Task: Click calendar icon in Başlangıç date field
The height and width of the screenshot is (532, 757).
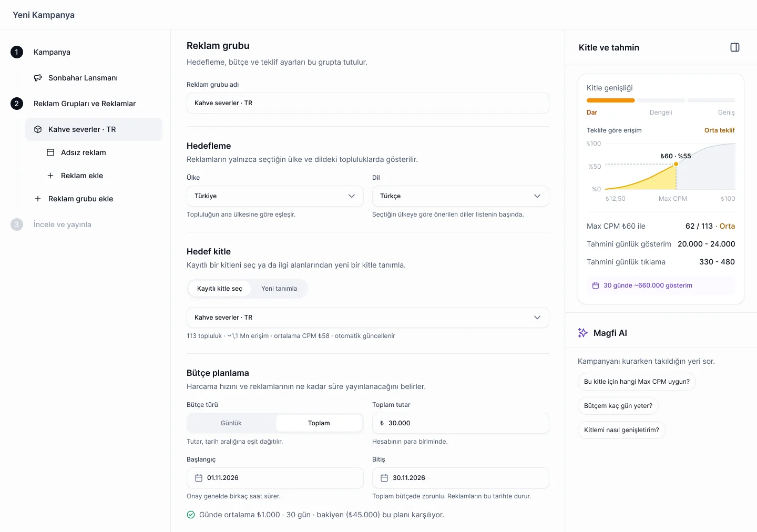Action: [199, 478]
